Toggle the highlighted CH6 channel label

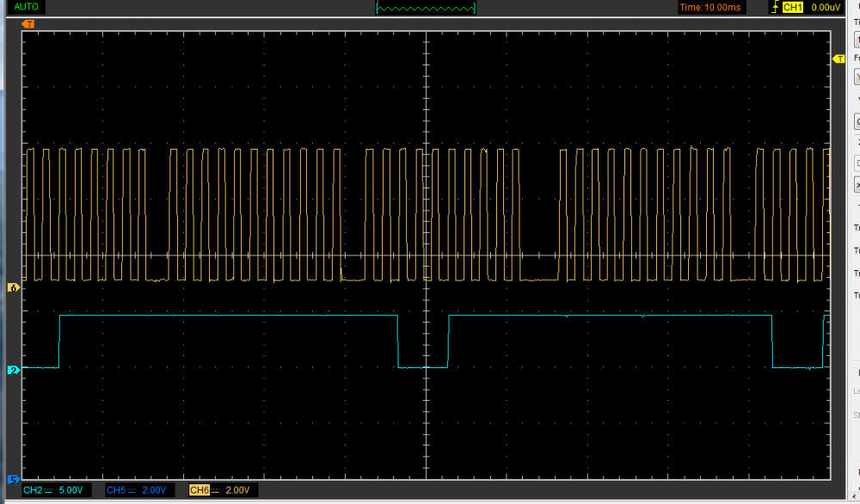[x=199, y=490]
